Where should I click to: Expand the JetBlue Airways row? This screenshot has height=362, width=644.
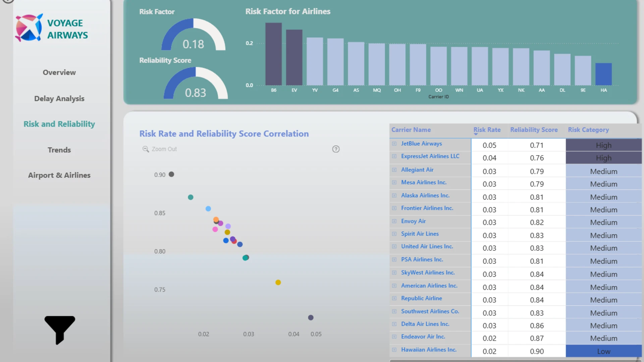[394, 144]
